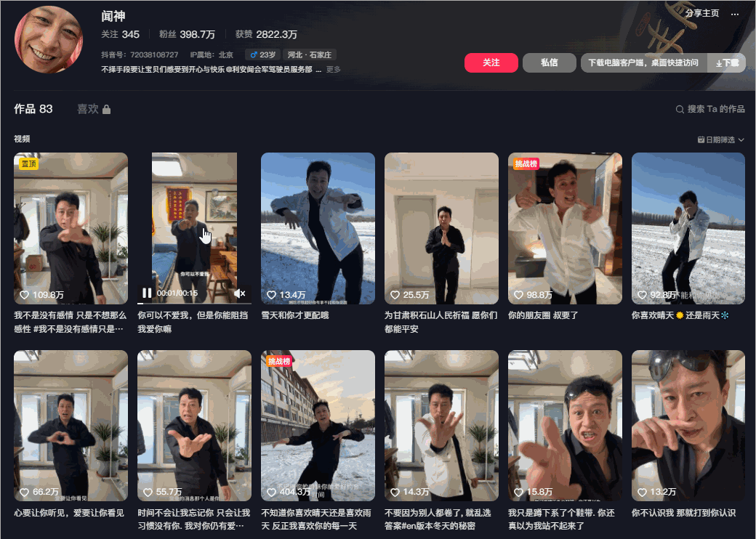Screen dimensions: 756x539
Task: Expand the bio by clicking 更多
Action: pyautogui.click(x=332, y=70)
